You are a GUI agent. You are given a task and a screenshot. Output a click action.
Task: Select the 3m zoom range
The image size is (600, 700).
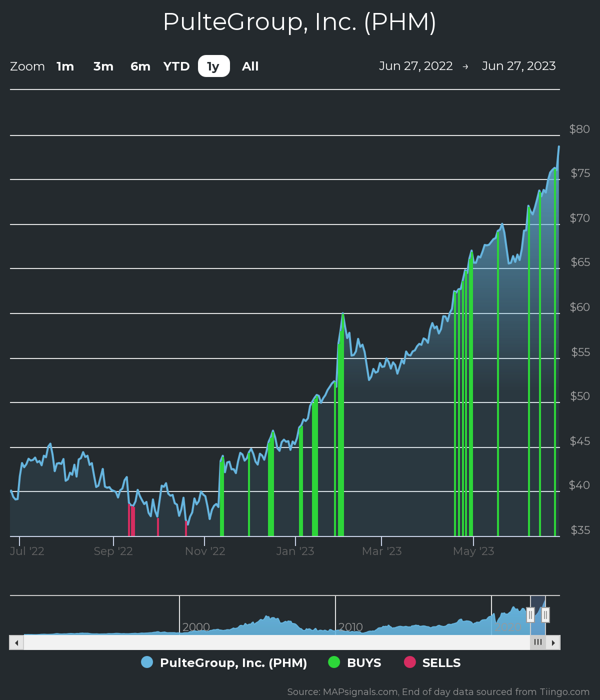coord(103,66)
